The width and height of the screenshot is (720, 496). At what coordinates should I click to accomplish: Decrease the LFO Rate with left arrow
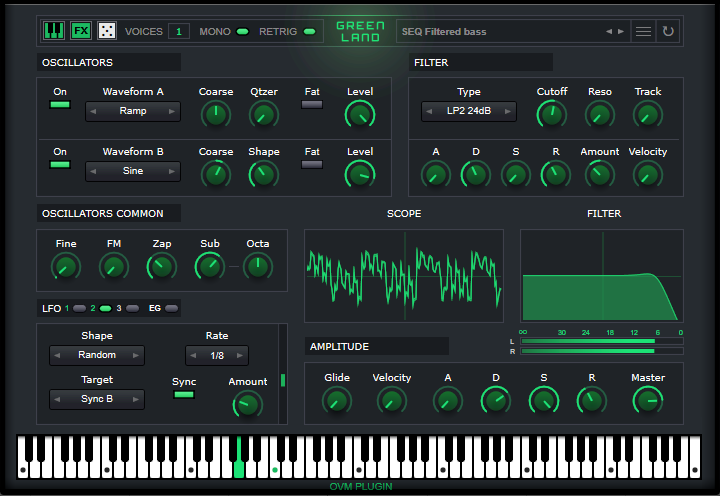point(193,355)
